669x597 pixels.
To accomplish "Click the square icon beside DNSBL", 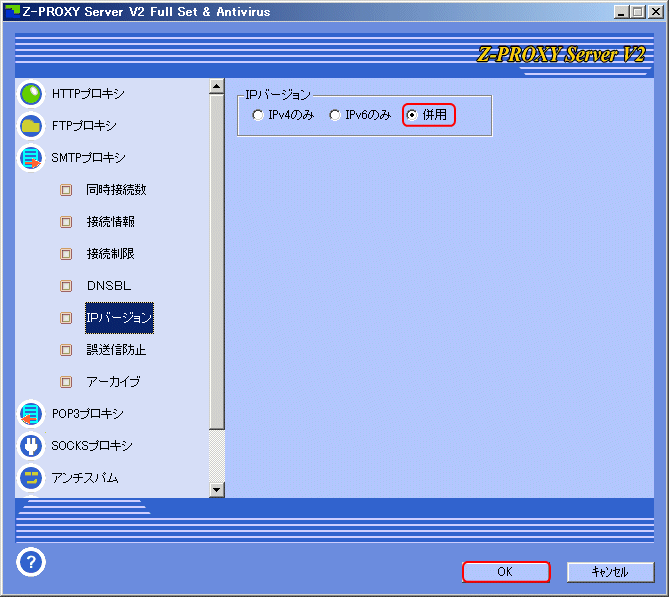I will click(x=66, y=286).
